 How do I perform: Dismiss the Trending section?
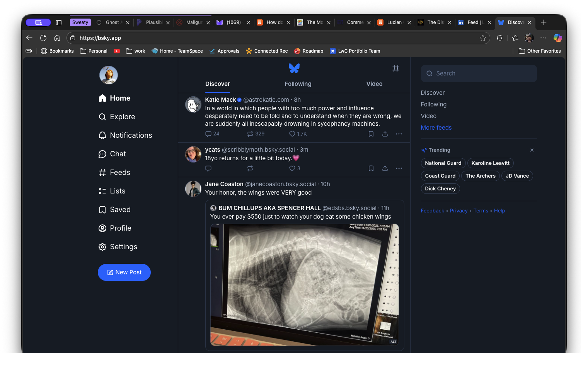click(x=532, y=150)
